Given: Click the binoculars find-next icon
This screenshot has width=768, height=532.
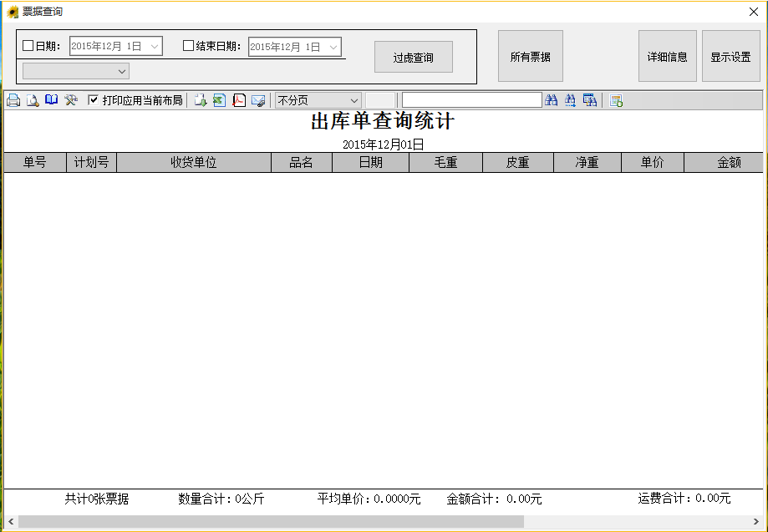Looking at the screenshot, I should [570, 100].
